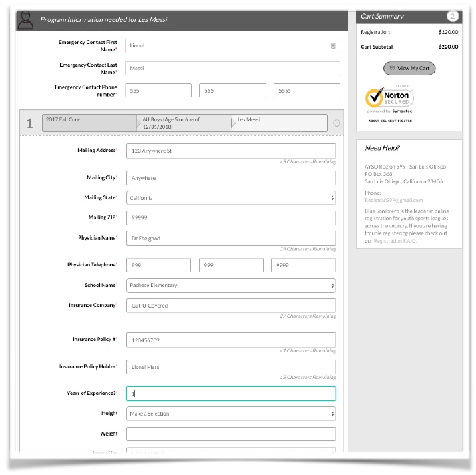The width and height of the screenshot is (476, 475).
Task: Click the Years of Experience field
Action: pyautogui.click(x=230, y=394)
